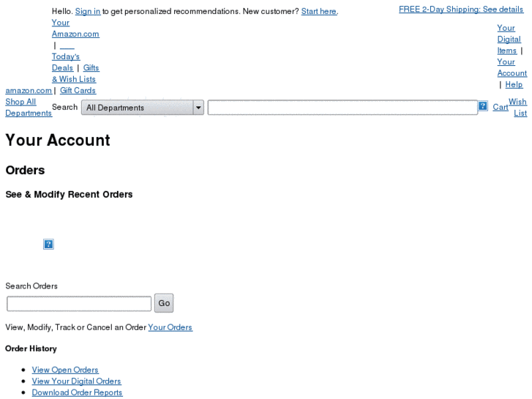Go to Your Amazon.com link
This screenshot has height=399, width=532.
click(x=75, y=28)
